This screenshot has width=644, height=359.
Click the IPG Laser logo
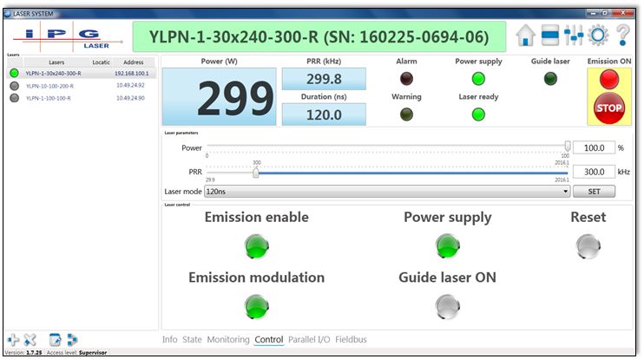(x=68, y=37)
